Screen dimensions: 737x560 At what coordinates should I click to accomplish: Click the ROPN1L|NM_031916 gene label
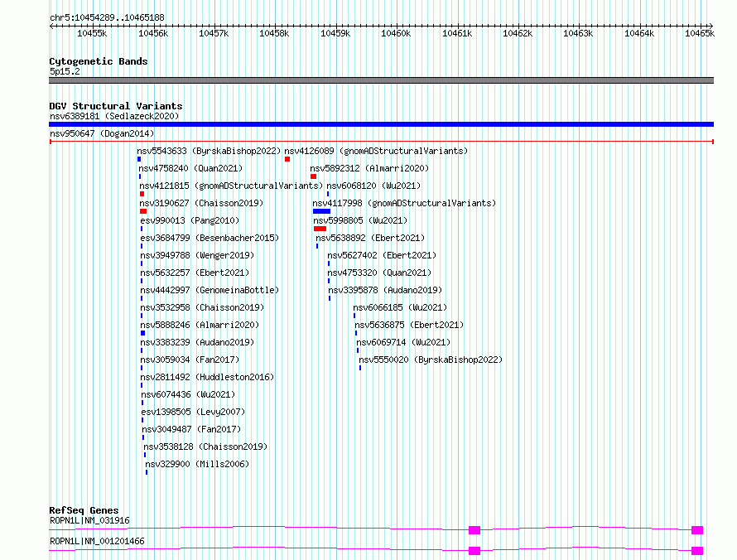coord(89,520)
